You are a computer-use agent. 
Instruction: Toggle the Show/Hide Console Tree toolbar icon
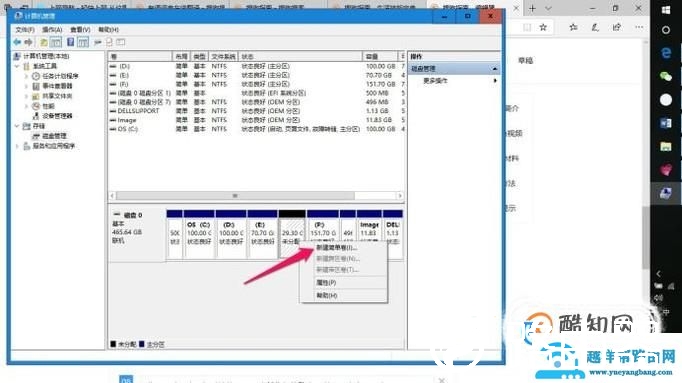(56, 42)
